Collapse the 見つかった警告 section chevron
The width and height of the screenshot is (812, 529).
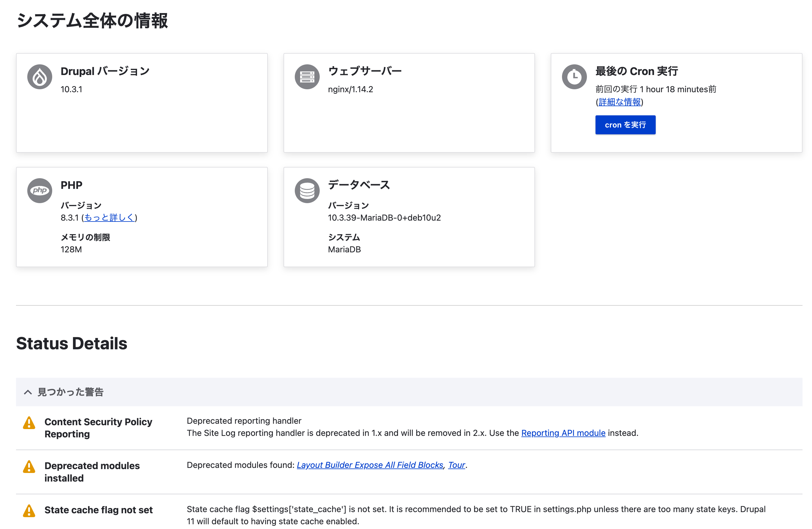pyautogui.click(x=28, y=392)
